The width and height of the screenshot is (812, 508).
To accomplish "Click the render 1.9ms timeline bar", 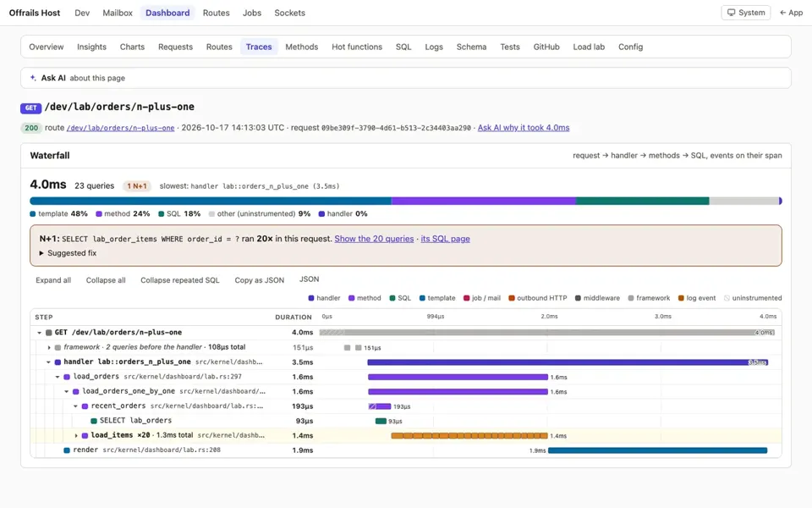I will [658, 450].
